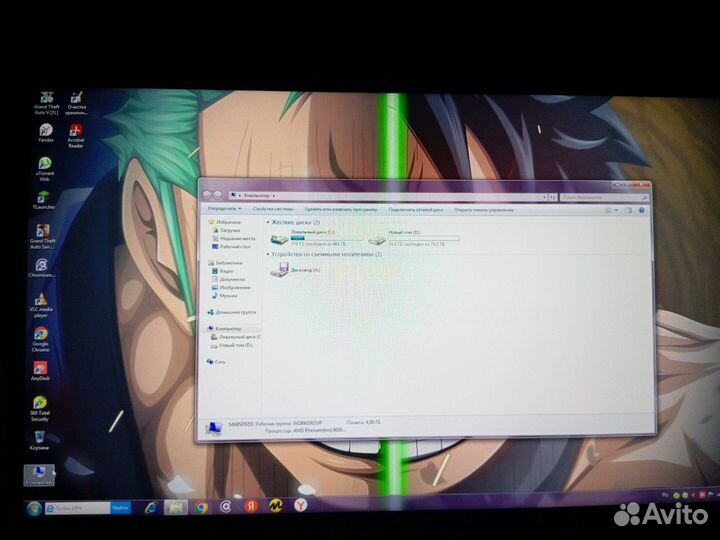Select the 360 Total Security desktop icon
Screen dimensions: 720x540
[39, 409]
